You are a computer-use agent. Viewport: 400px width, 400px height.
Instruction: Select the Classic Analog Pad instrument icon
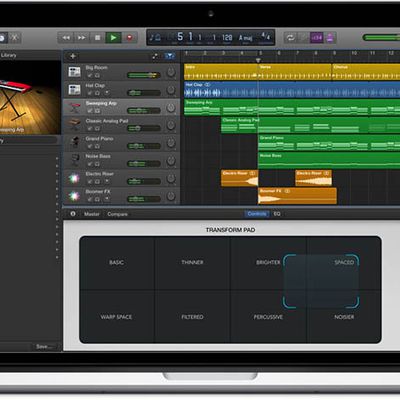tap(74, 125)
